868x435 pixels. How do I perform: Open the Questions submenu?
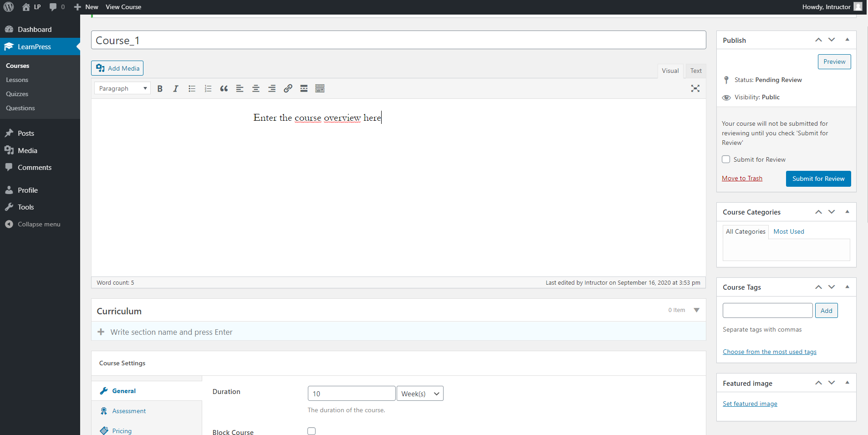pyautogui.click(x=20, y=108)
